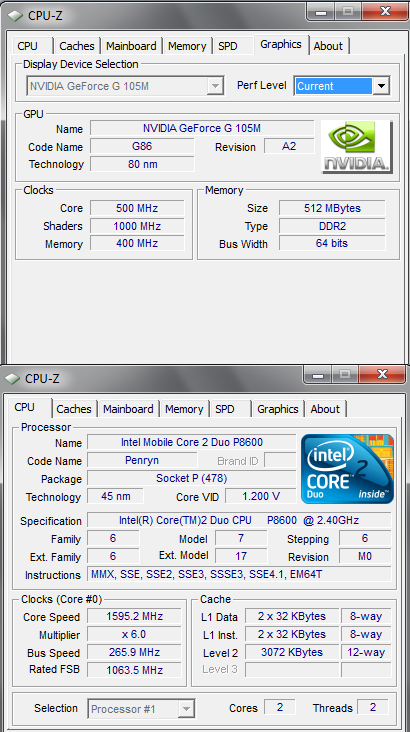Select the Graphics tab in the top window

(281, 45)
